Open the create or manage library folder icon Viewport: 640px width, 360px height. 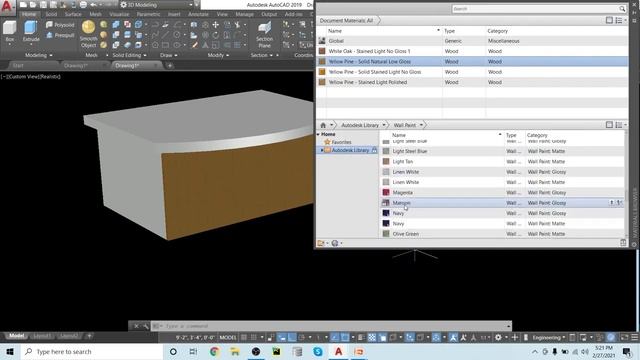[x=321, y=243]
